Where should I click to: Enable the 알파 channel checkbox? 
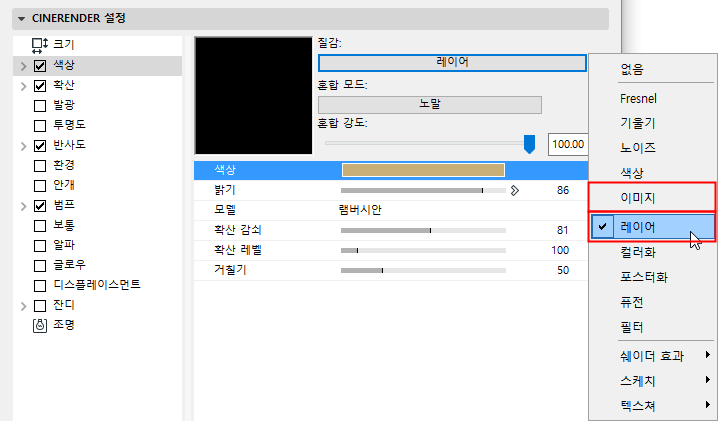point(40,246)
